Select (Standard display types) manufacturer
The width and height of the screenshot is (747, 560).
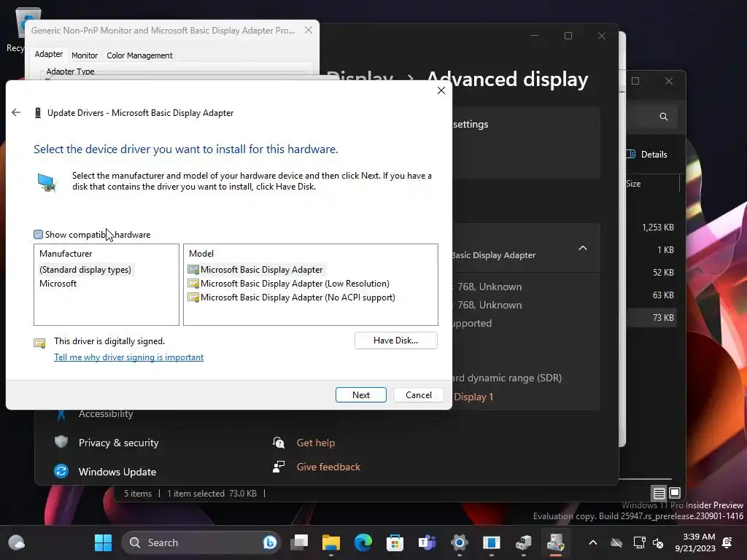[85, 270]
